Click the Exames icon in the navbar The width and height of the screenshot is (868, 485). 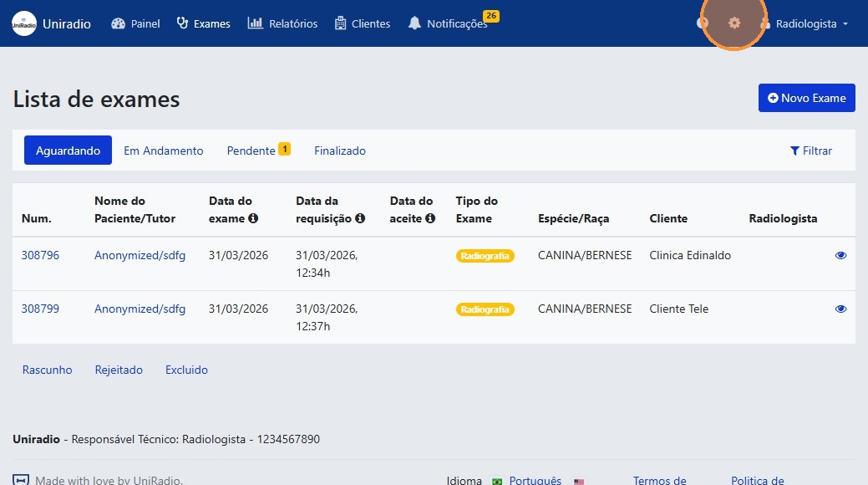tap(183, 23)
